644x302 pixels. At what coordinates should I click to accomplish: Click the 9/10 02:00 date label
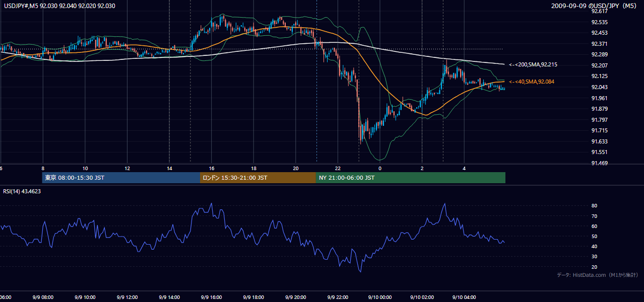tap(421, 297)
